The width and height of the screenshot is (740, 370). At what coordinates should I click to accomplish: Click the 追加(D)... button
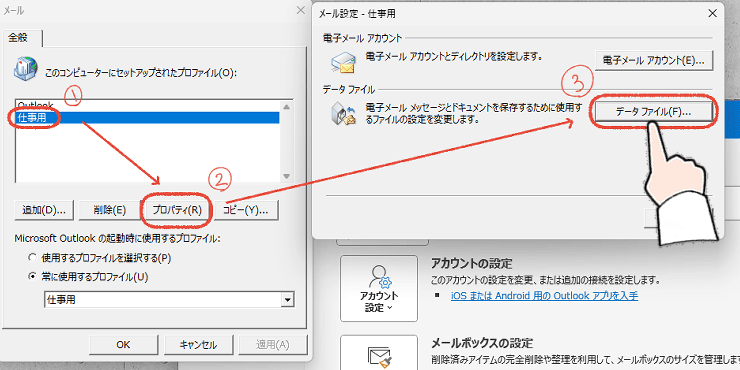pos(44,210)
